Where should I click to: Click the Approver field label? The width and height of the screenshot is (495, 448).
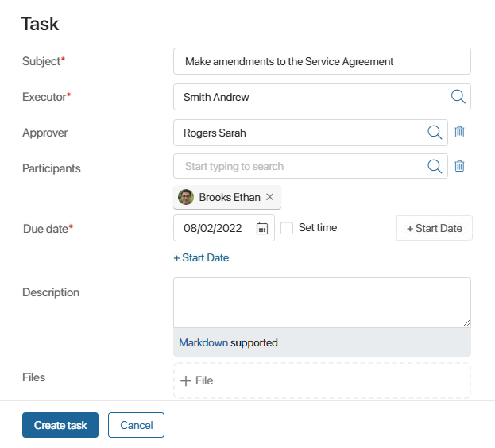(x=44, y=133)
